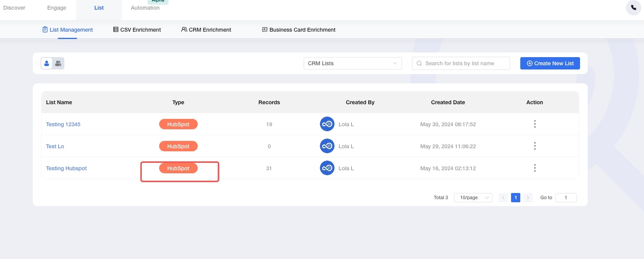Click the Create New List button
The height and width of the screenshot is (259, 644).
[550, 63]
